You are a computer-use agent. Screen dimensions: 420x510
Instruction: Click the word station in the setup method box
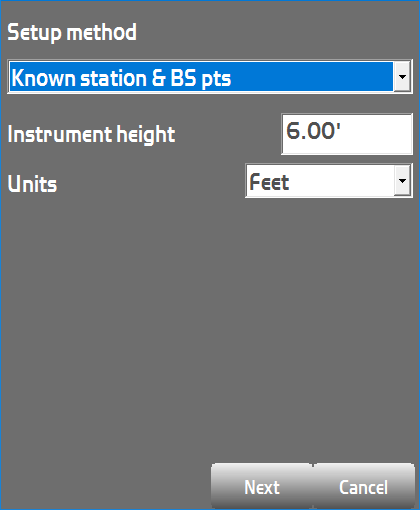pos(113,78)
